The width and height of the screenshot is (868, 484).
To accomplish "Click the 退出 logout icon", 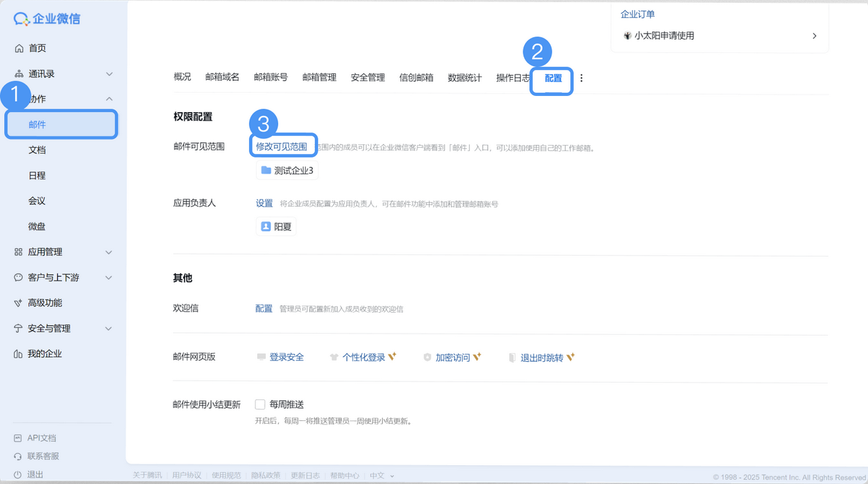I will 19,474.
